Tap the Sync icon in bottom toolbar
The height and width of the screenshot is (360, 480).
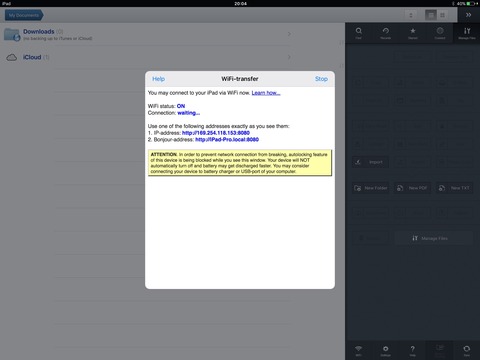point(467,351)
